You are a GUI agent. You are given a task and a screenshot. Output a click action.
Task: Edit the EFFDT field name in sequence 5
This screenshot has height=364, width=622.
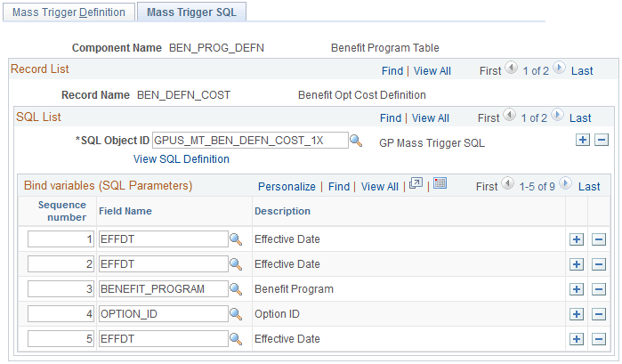point(164,339)
